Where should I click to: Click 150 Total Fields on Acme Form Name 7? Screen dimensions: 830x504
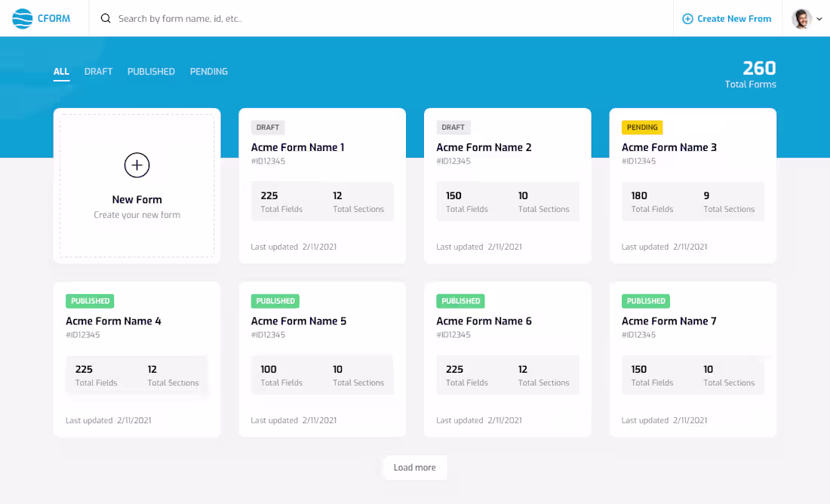652,375
